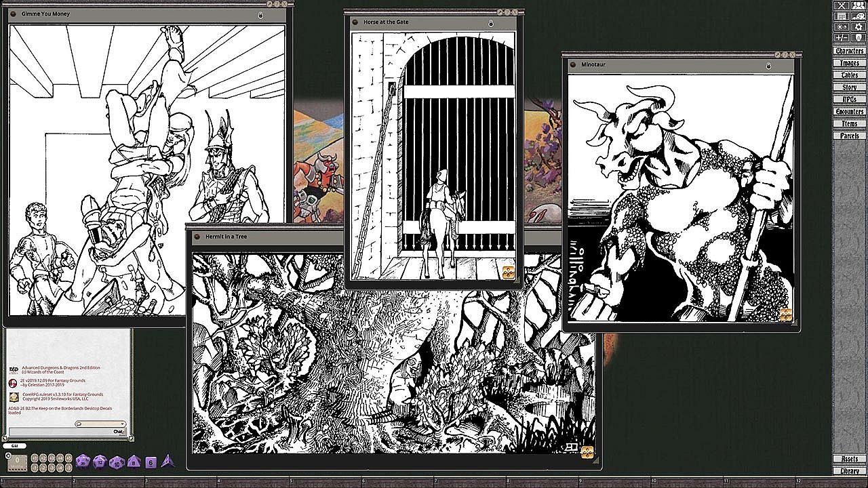Open the Options gear icon

pos(857,27)
